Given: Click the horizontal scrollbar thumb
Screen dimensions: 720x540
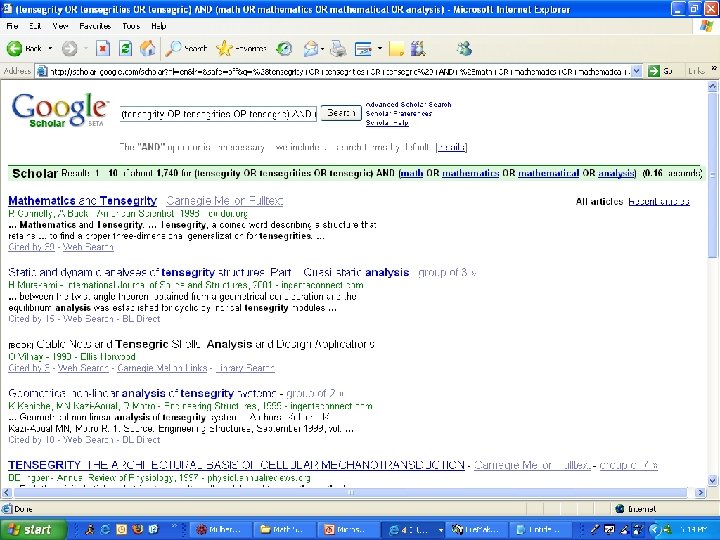Looking at the screenshot, I should (x=351, y=493).
